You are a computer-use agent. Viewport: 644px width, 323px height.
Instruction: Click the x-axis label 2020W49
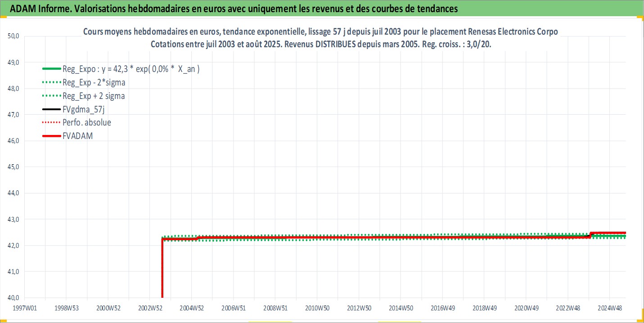click(526, 308)
